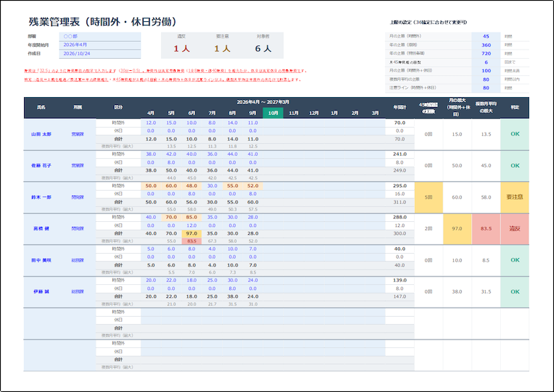Click the 対象者 summary count 6人

click(263, 49)
